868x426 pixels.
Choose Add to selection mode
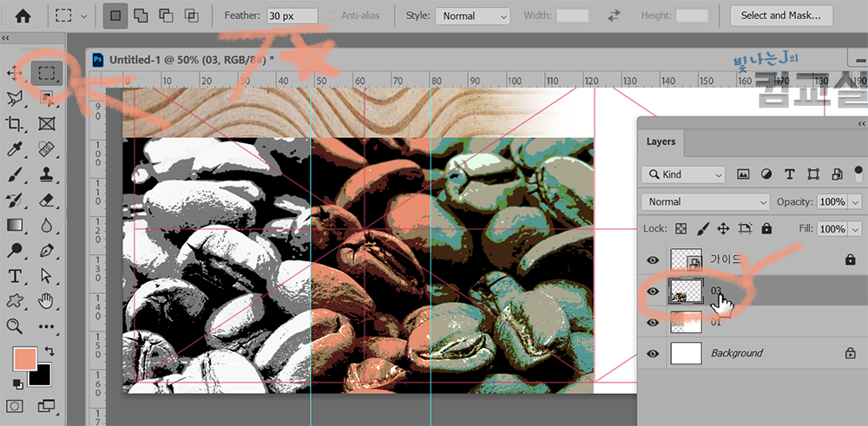141,16
